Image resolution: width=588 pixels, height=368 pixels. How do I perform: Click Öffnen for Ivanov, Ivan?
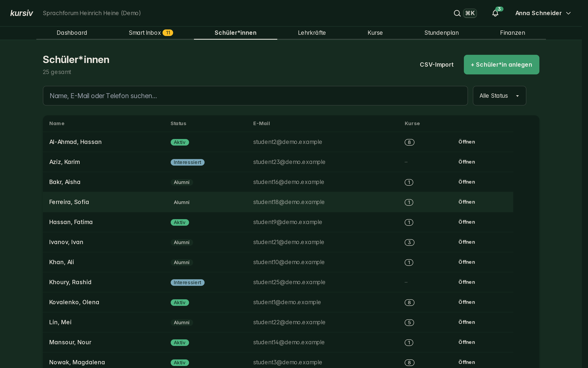(466, 242)
